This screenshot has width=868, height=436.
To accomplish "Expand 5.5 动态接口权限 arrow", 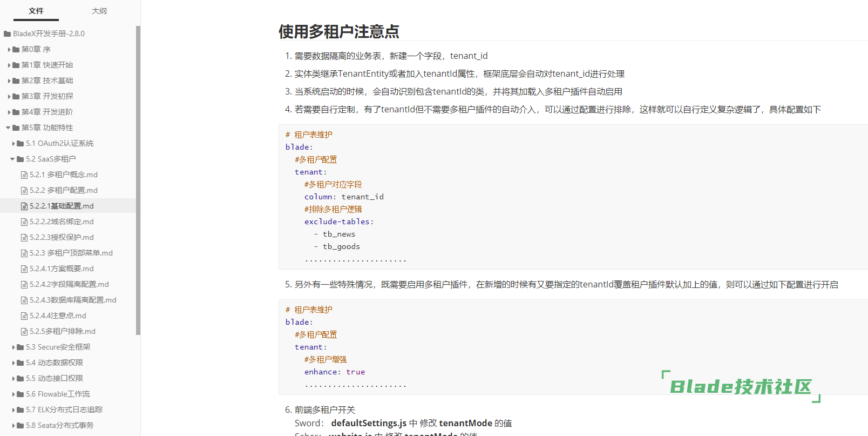I will click(13, 378).
